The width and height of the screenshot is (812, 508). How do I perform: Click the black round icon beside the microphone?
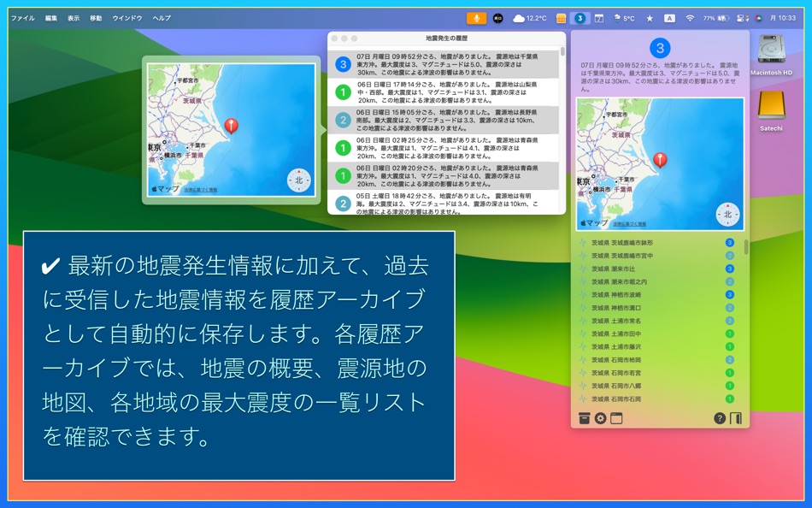click(497, 18)
